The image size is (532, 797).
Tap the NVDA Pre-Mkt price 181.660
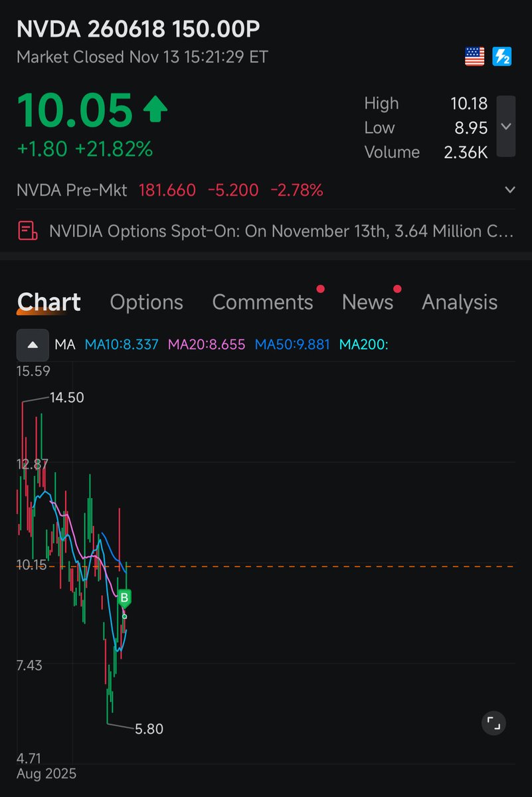pos(167,191)
